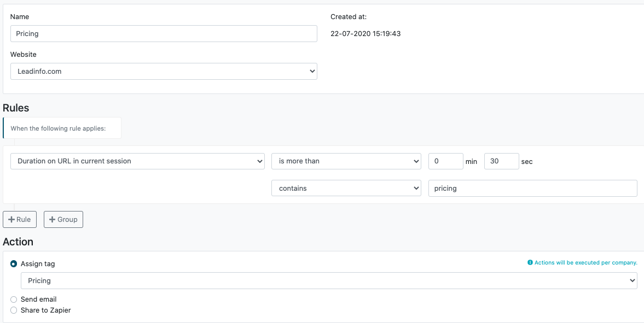This screenshot has height=323, width=644.
Task: Click the info icon beside the per-company actions note
Action: [530, 263]
